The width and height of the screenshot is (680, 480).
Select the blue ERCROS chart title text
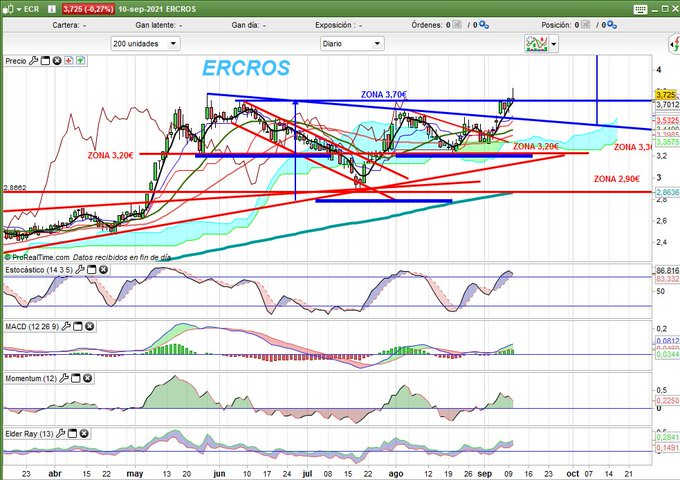(x=246, y=68)
